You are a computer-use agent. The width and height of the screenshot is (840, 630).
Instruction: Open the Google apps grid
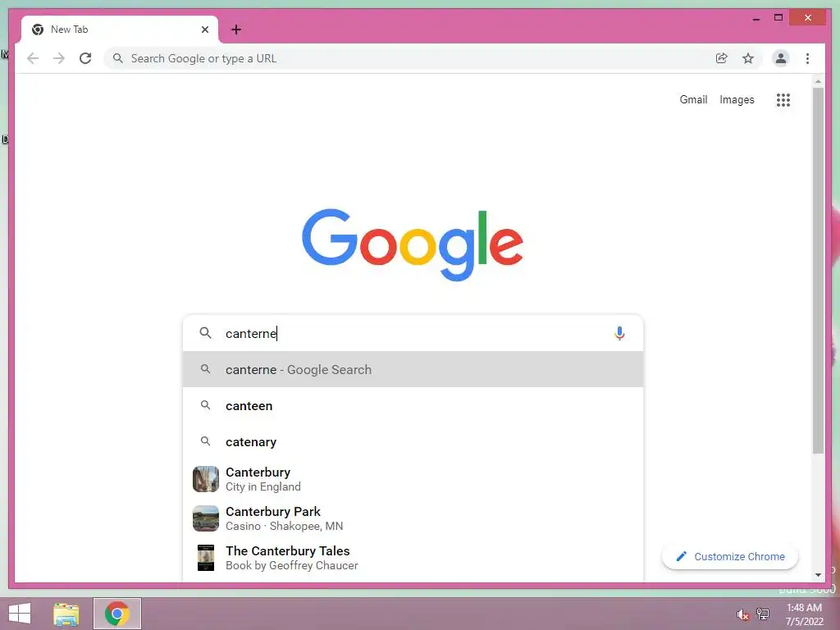click(783, 99)
